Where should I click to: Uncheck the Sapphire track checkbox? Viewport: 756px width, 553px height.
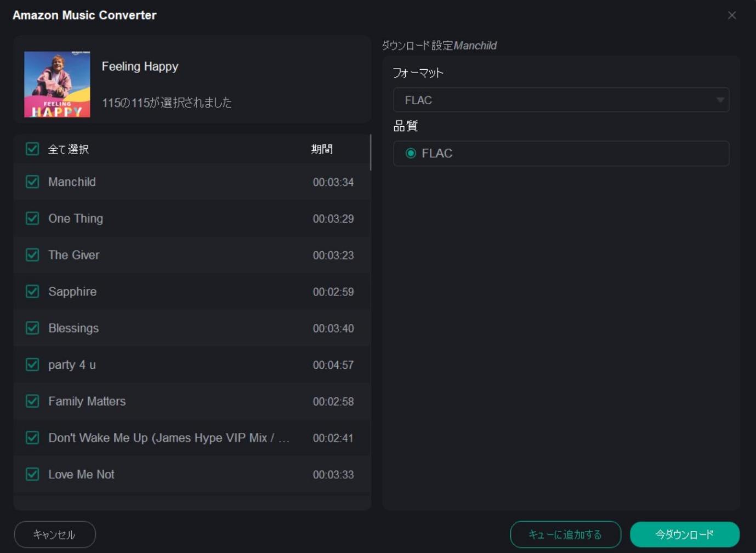(32, 291)
